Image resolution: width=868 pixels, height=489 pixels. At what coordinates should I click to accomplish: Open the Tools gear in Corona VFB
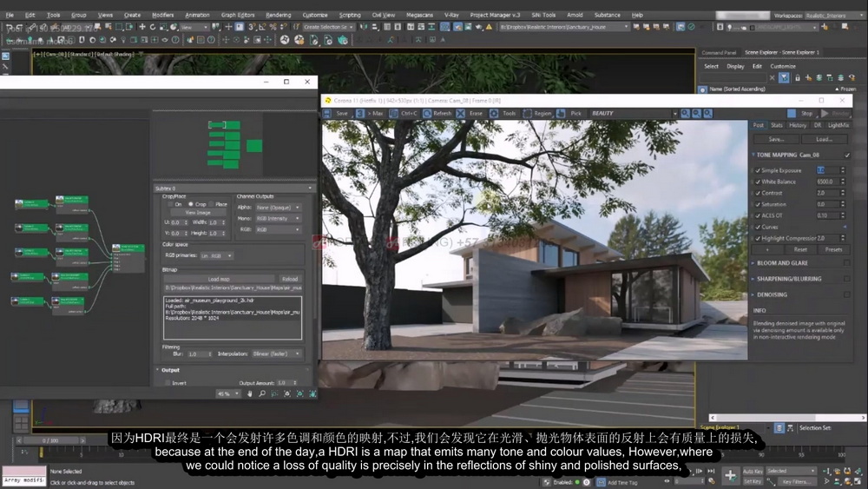pyautogui.click(x=494, y=114)
